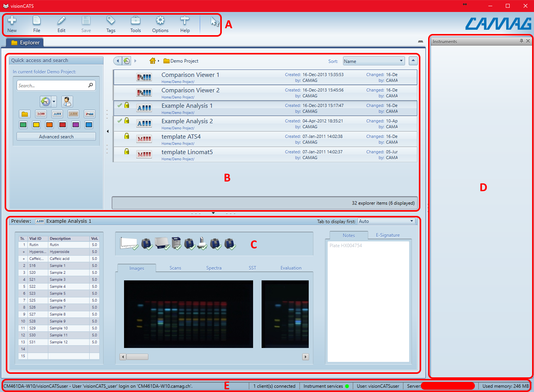This screenshot has width=534, height=392.
Task: Activate the what's-this help cursor icon
Action: [x=214, y=22]
